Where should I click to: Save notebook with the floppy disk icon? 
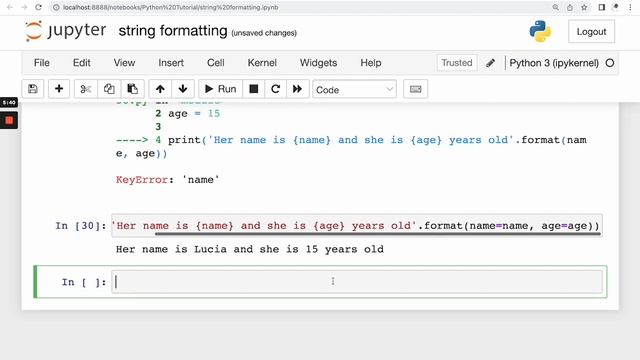(x=33, y=89)
